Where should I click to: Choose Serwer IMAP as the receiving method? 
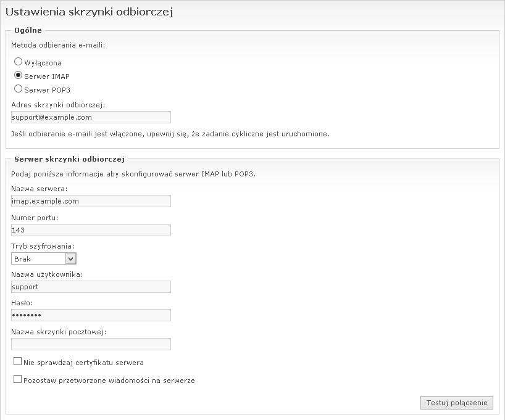(18, 76)
